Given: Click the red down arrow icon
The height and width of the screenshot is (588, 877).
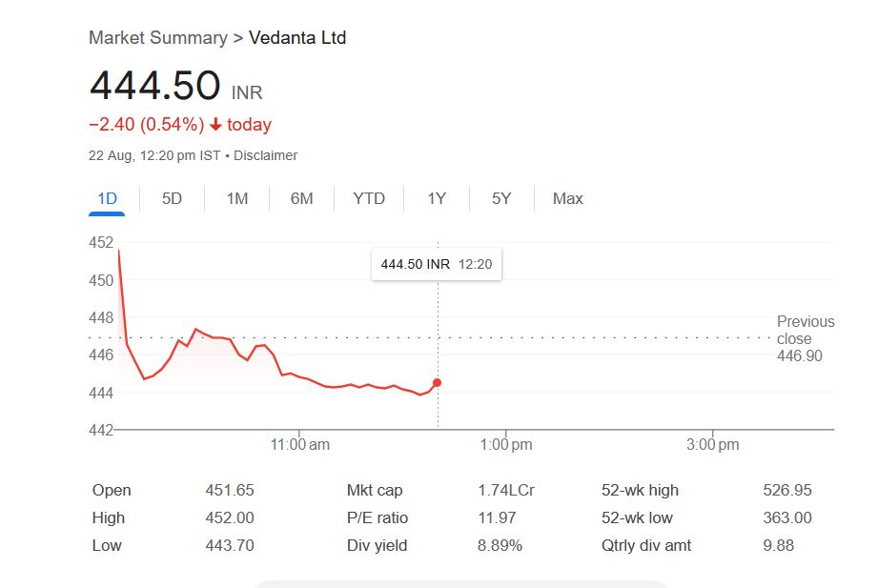Looking at the screenshot, I should [x=216, y=125].
